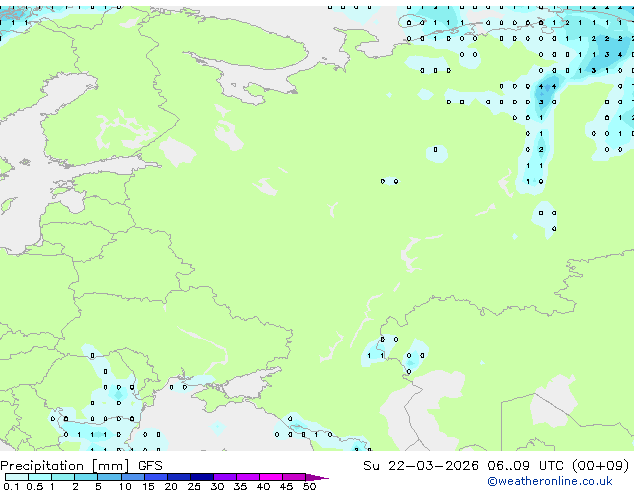The height and width of the screenshot is (490, 634).
Task: Click the '15' legend scale label
Action: pos(148,486)
